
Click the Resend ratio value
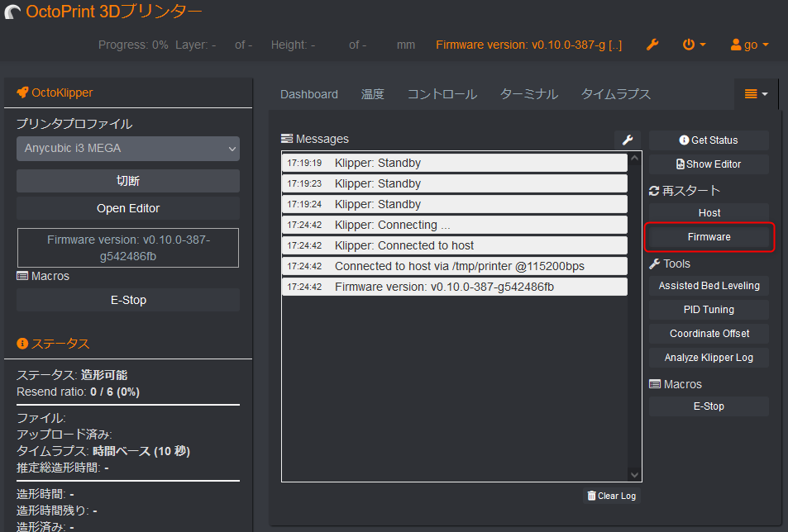coord(115,392)
